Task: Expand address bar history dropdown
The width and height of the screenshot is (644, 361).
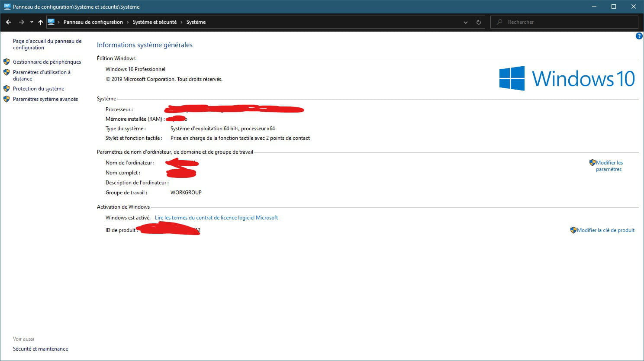Action: (x=466, y=22)
